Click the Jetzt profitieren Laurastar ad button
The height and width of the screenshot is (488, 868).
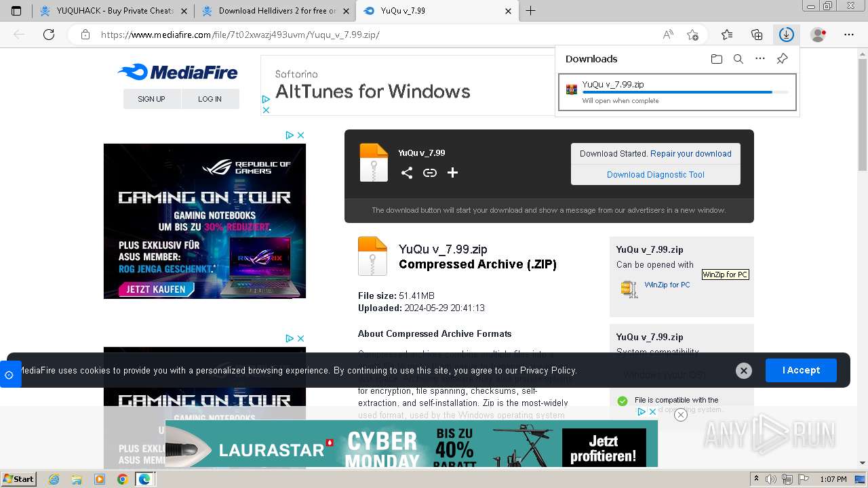pos(604,447)
